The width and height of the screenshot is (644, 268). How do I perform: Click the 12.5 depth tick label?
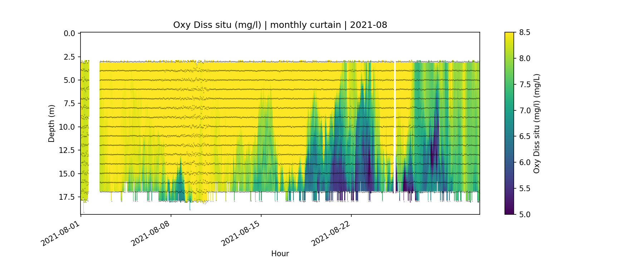68,150
